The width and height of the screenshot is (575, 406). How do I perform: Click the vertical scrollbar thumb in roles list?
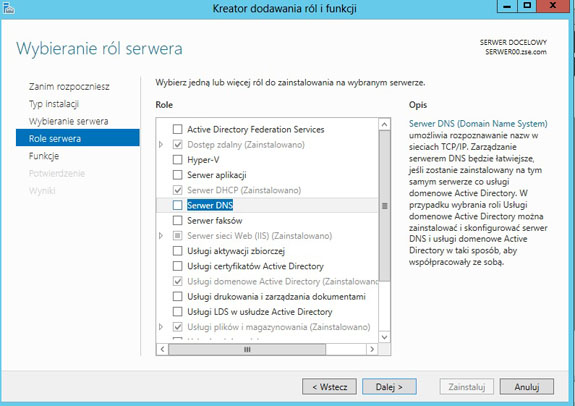384,206
